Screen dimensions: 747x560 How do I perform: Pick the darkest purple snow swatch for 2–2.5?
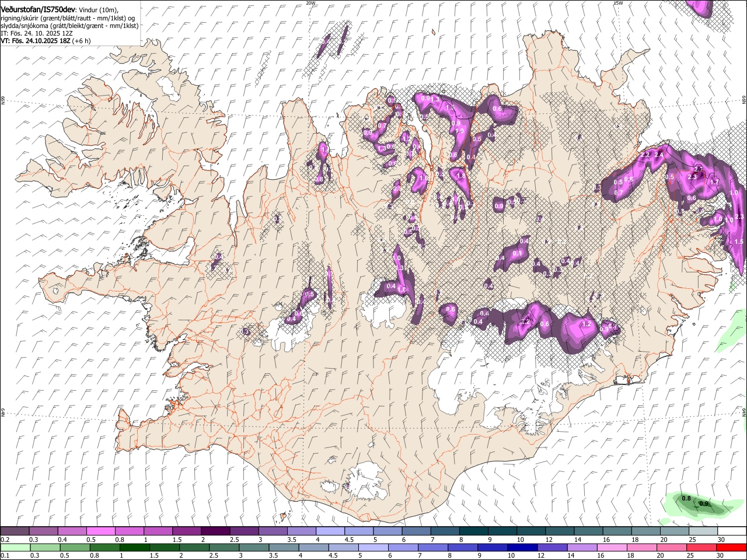(x=215, y=531)
